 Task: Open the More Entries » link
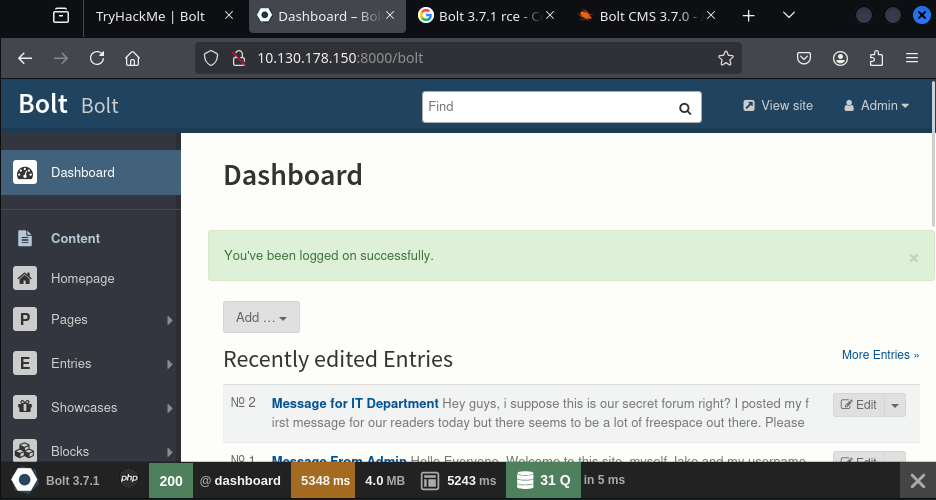pyautogui.click(x=880, y=355)
